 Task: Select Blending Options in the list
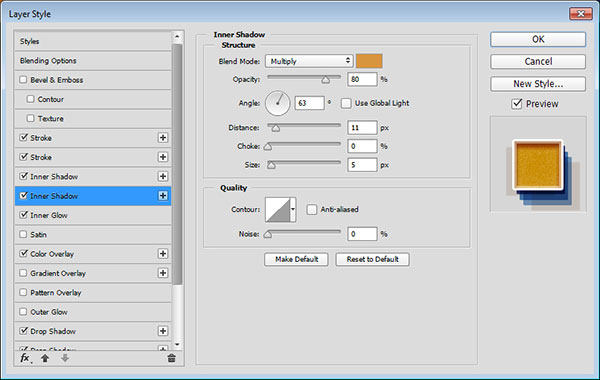[x=93, y=60]
